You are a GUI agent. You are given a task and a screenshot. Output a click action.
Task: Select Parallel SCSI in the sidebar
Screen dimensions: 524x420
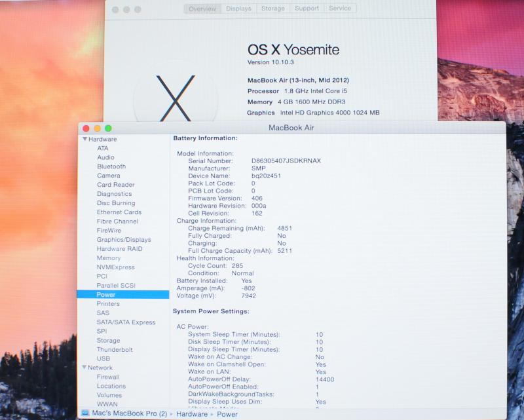116,286
